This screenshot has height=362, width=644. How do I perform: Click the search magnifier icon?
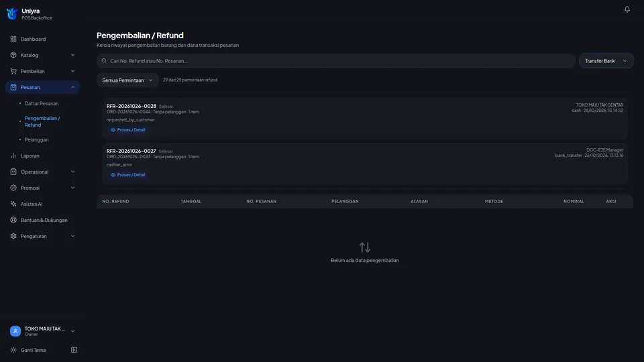[104, 61]
